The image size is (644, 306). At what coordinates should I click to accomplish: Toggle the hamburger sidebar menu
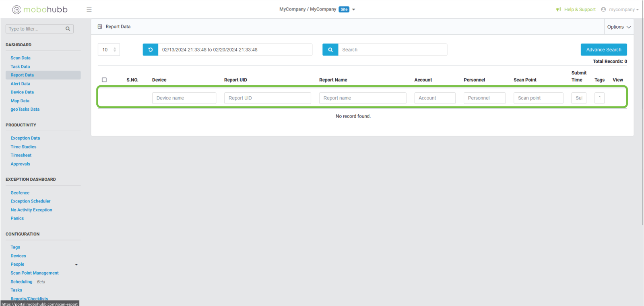(x=89, y=9)
